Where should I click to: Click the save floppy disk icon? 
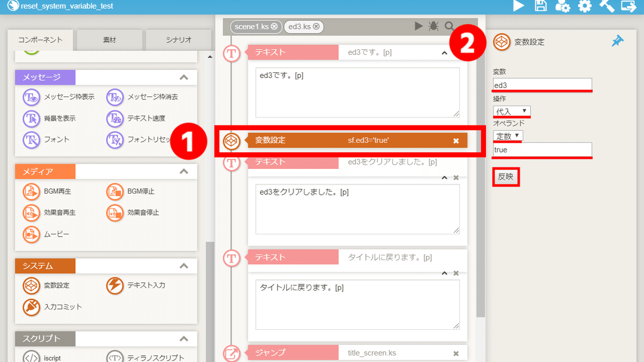pyautogui.click(x=541, y=6)
